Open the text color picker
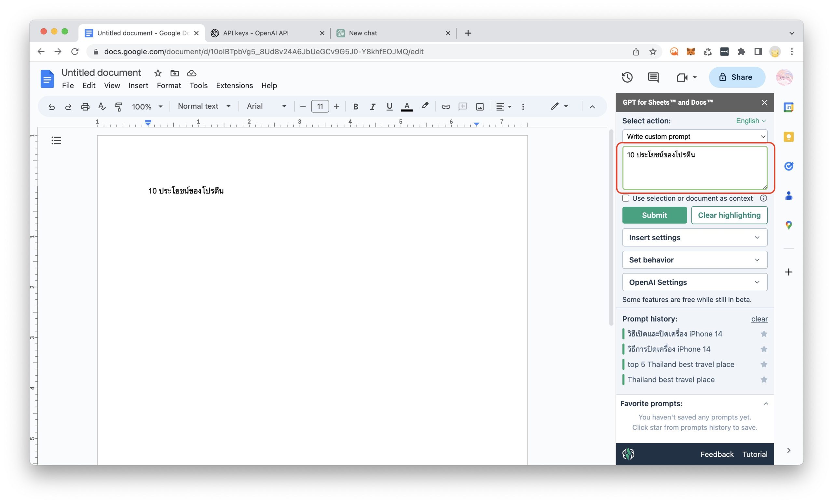Screen dimensions: 833x504 point(407,106)
